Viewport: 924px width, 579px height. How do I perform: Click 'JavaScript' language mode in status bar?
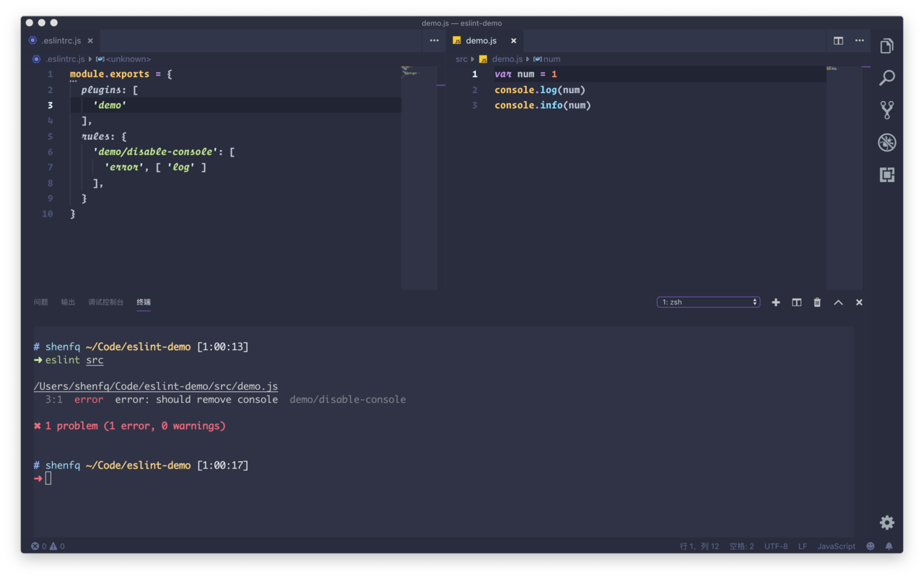836,547
